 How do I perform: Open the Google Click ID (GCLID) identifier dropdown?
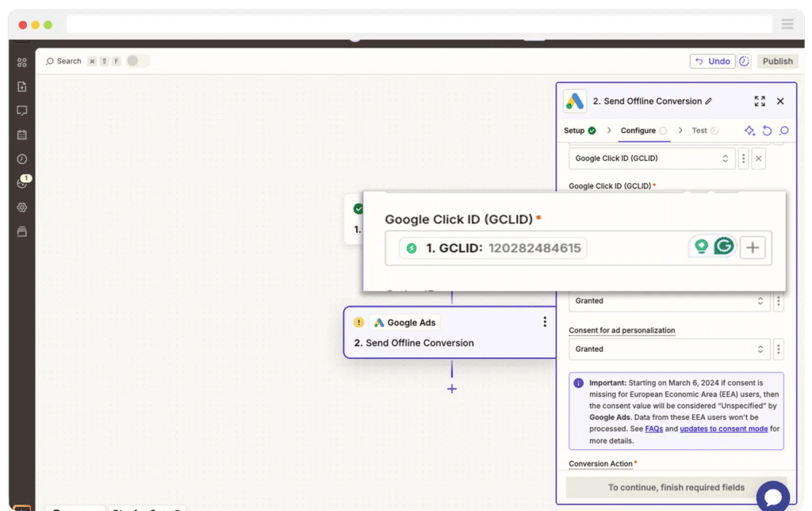(652, 158)
